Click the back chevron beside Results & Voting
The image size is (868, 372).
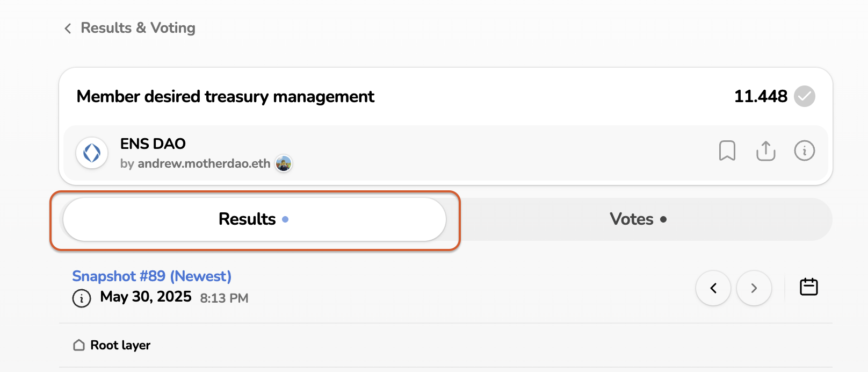tap(68, 28)
